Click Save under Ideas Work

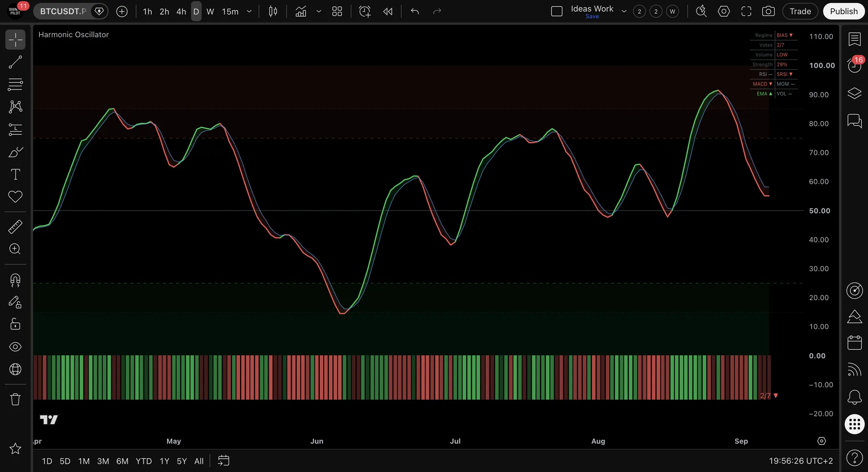pyautogui.click(x=592, y=16)
